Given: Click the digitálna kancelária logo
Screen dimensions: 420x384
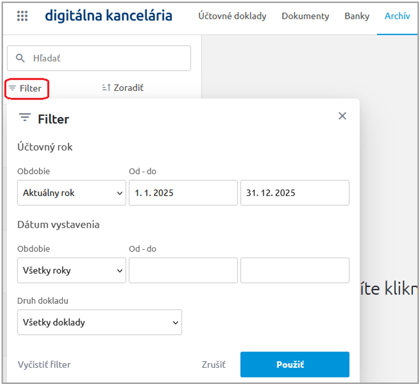Looking at the screenshot, I should (x=109, y=16).
